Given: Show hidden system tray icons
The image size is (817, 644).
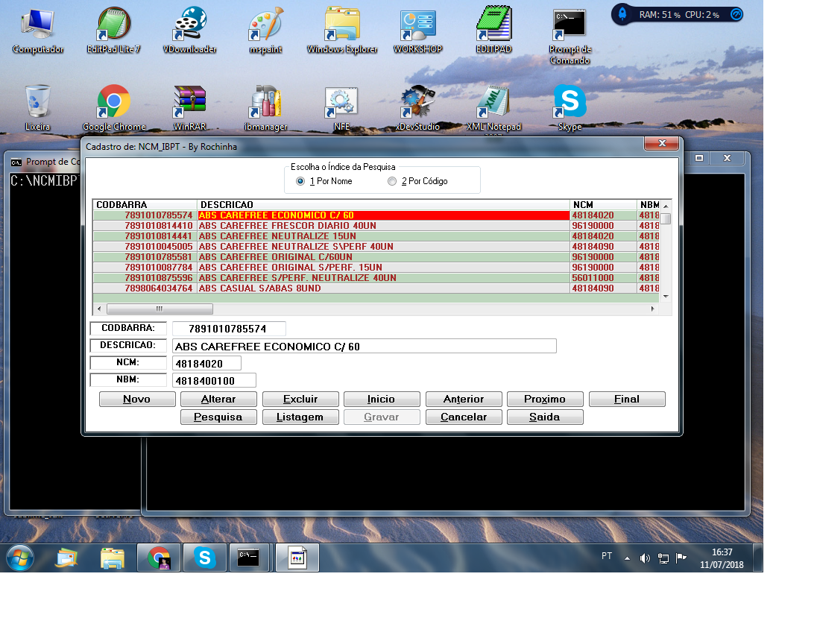Looking at the screenshot, I should (627, 558).
